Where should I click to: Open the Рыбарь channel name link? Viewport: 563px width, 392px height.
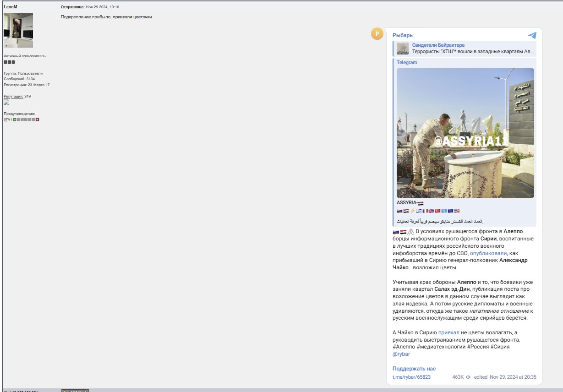point(403,35)
